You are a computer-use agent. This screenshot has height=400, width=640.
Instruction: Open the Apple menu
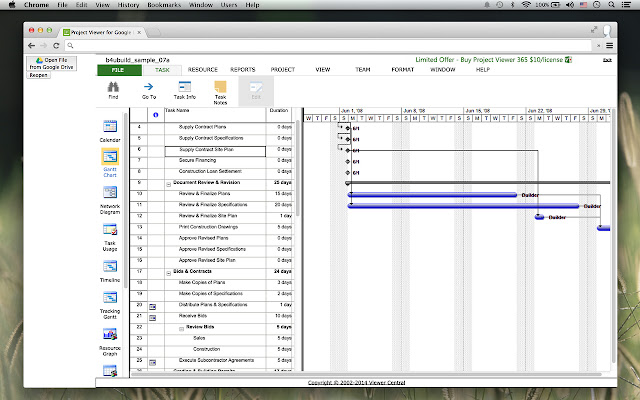click(12, 5)
